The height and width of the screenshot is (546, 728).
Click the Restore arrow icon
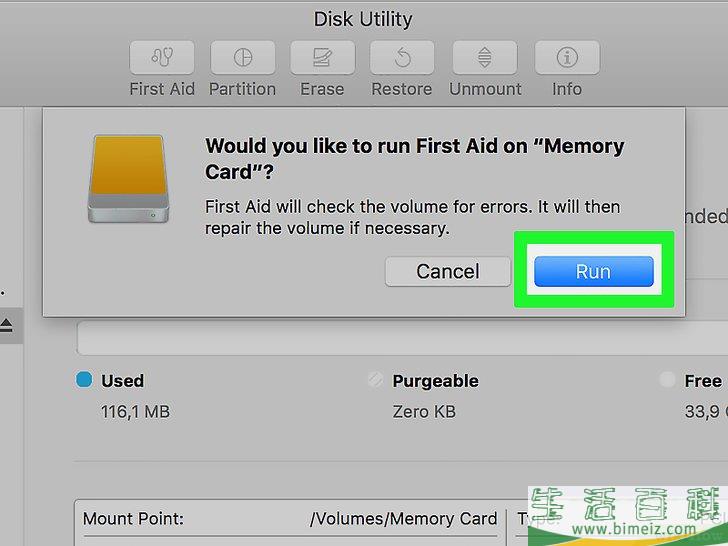pos(402,57)
